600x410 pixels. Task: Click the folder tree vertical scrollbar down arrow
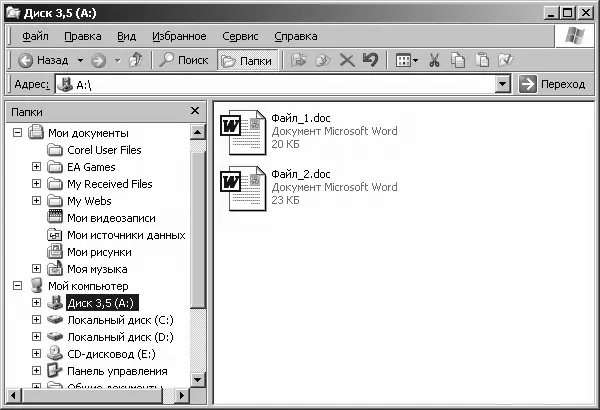(x=197, y=380)
